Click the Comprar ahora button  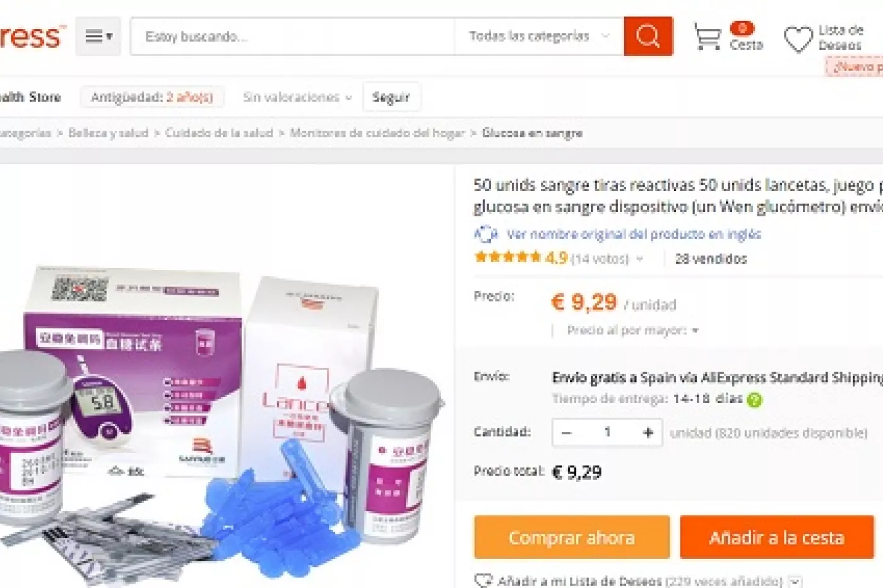571,537
